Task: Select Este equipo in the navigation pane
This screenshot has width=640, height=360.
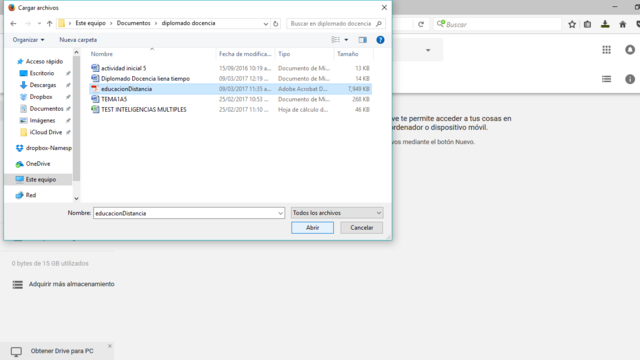Action: click(x=41, y=179)
